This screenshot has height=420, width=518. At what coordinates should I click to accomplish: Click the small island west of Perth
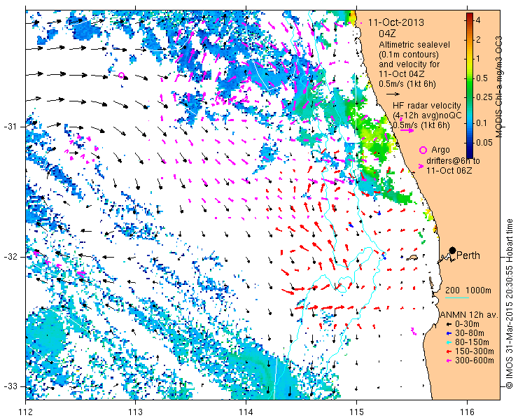pyautogui.click(x=412, y=257)
